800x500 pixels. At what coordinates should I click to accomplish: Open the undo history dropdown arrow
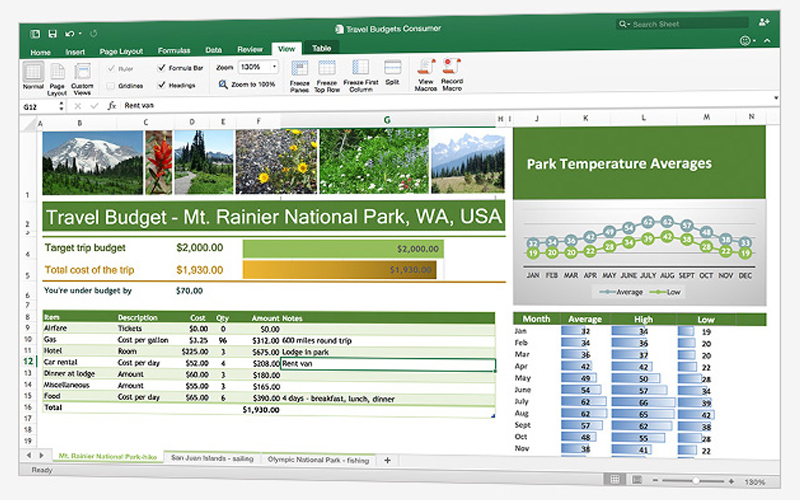coord(81,34)
